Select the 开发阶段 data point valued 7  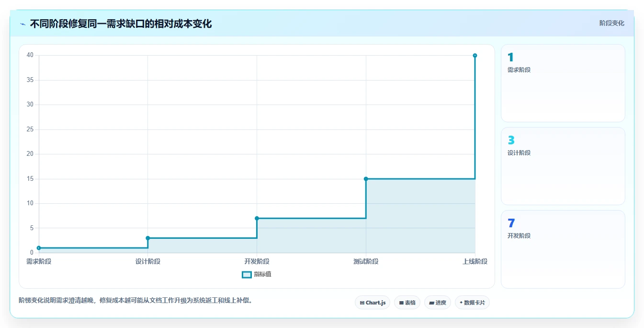(x=257, y=218)
